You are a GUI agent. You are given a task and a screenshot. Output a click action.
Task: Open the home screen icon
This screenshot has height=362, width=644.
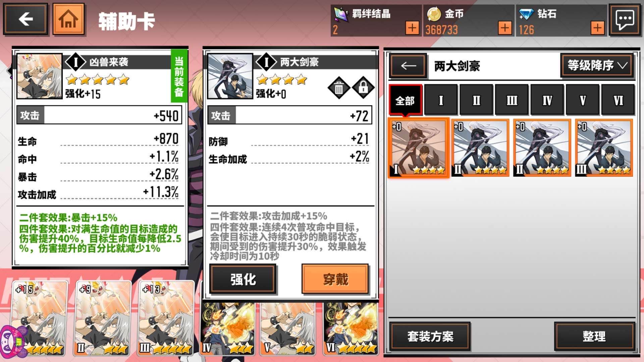click(68, 19)
